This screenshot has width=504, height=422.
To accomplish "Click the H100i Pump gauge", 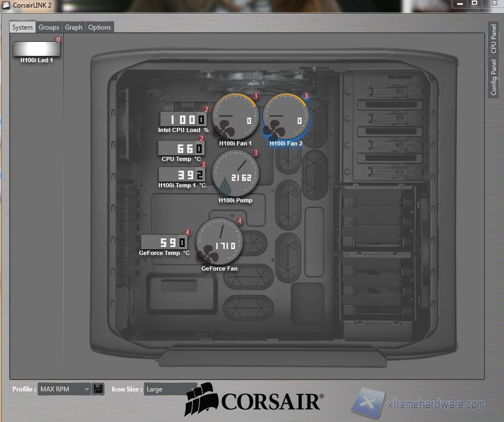I will [235, 173].
